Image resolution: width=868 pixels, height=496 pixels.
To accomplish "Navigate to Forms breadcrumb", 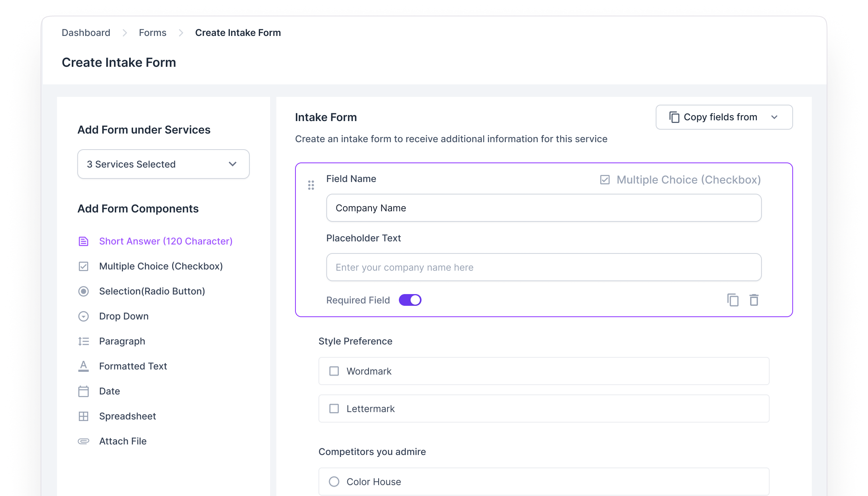I will [x=153, y=33].
